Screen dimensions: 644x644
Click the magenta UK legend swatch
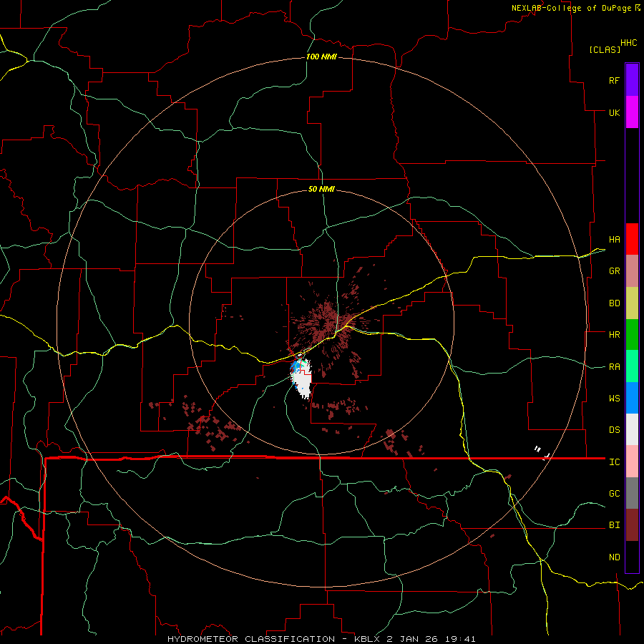point(632,112)
